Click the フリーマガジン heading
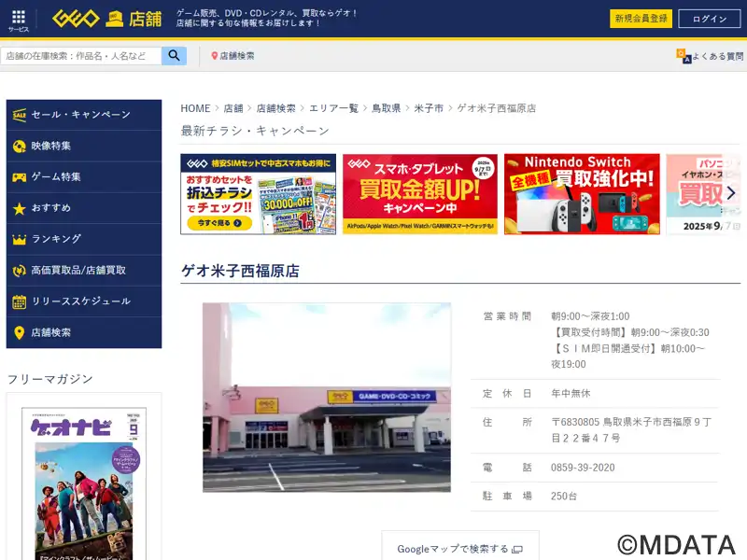The image size is (747, 560). pyautogui.click(x=50, y=379)
